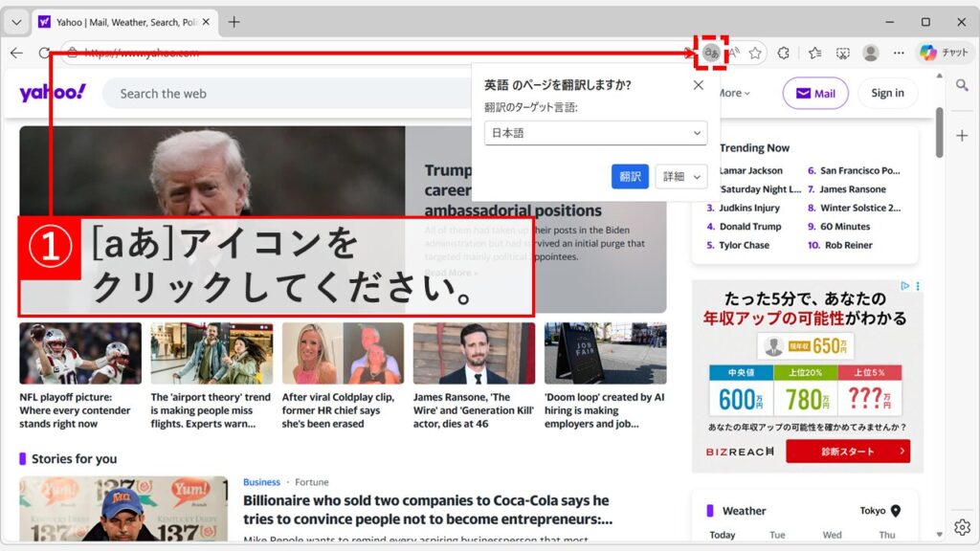Add this page to favorites via star icon
Viewport: 980px width, 551px height.
pyautogui.click(x=753, y=53)
